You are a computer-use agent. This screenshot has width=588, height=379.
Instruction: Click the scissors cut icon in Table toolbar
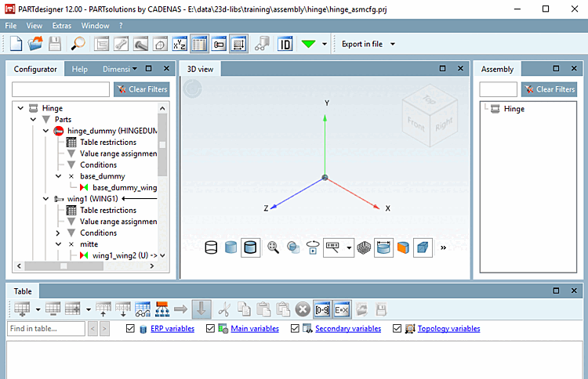point(224,309)
